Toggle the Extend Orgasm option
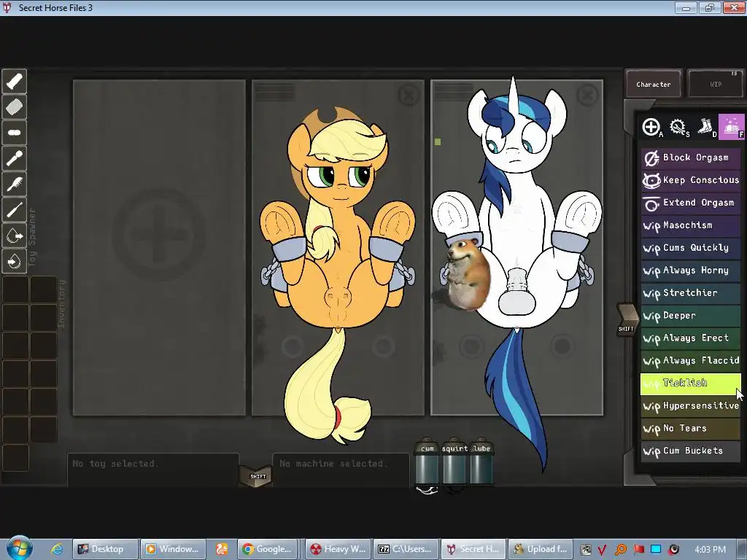This screenshot has height=560, width=747. pos(690,203)
